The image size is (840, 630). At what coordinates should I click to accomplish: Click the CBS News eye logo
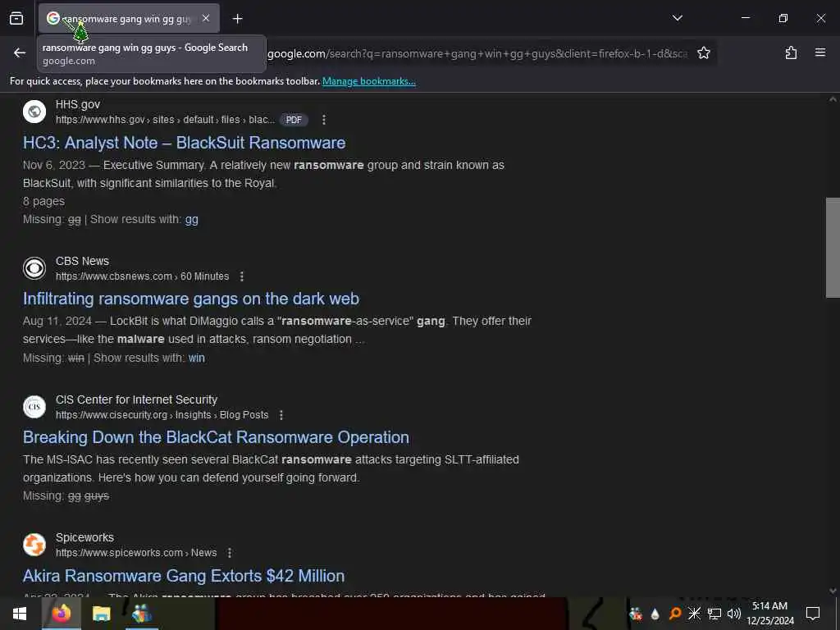34,268
